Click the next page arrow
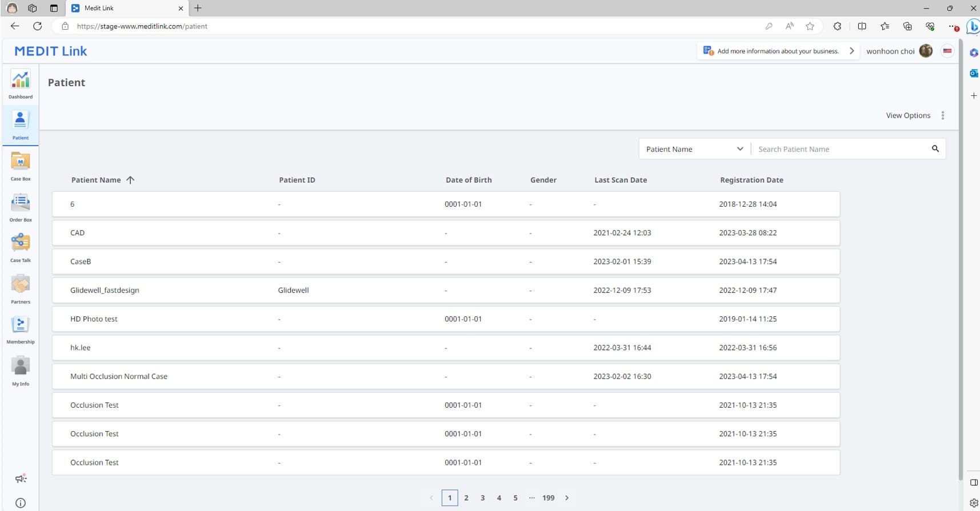The width and height of the screenshot is (980, 511). point(567,498)
